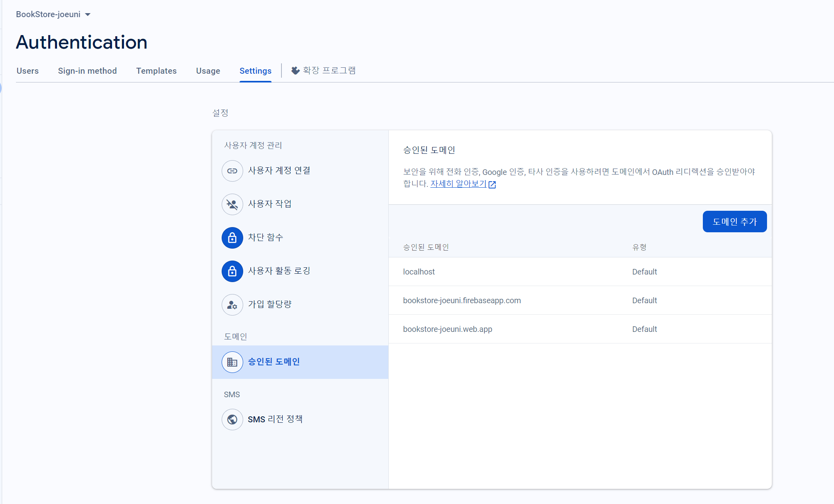Expand the BookStore-joeuni project dropdown arrow
This screenshot has height=504, width=834.
[88, 15]
